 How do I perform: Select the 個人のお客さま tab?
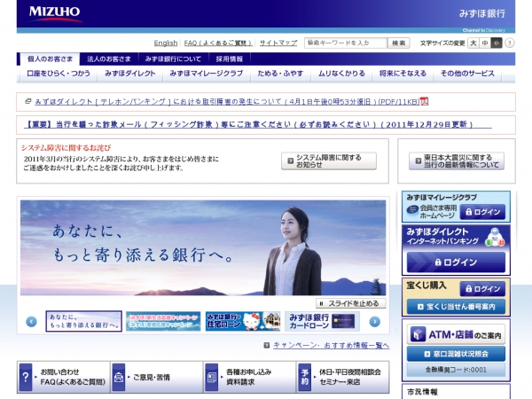pyautogui.click(x=50, y=59)
